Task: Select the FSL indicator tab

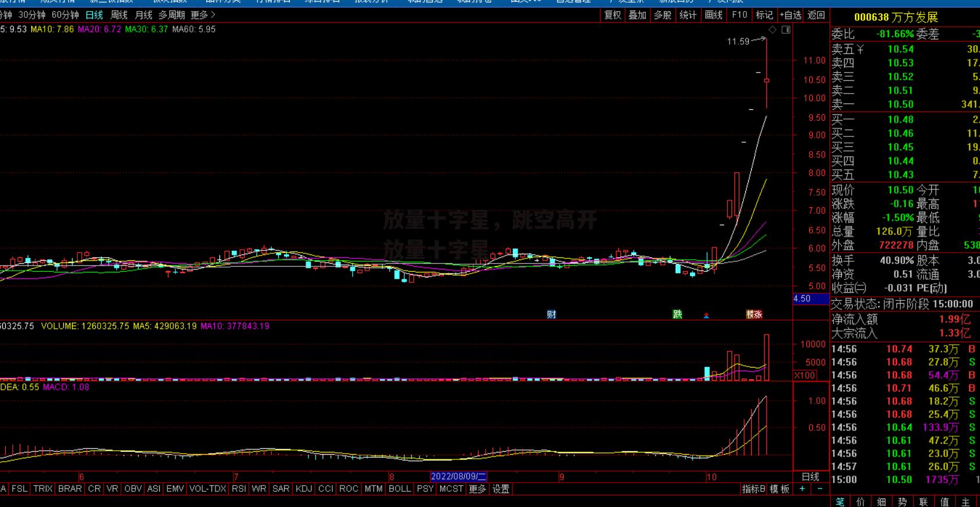Action: [19, 489]
